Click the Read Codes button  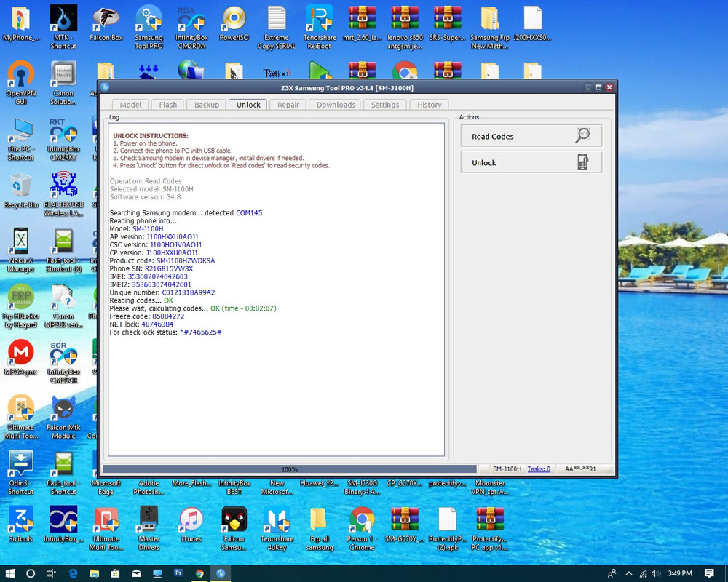click(x=531, y=136)
